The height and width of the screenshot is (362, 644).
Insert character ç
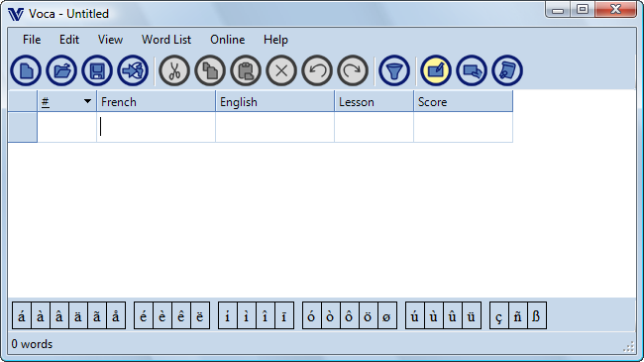[499, 316]
